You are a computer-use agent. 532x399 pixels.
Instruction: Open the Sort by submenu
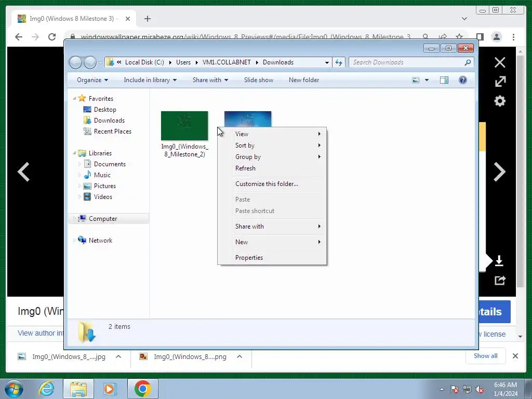278,145
